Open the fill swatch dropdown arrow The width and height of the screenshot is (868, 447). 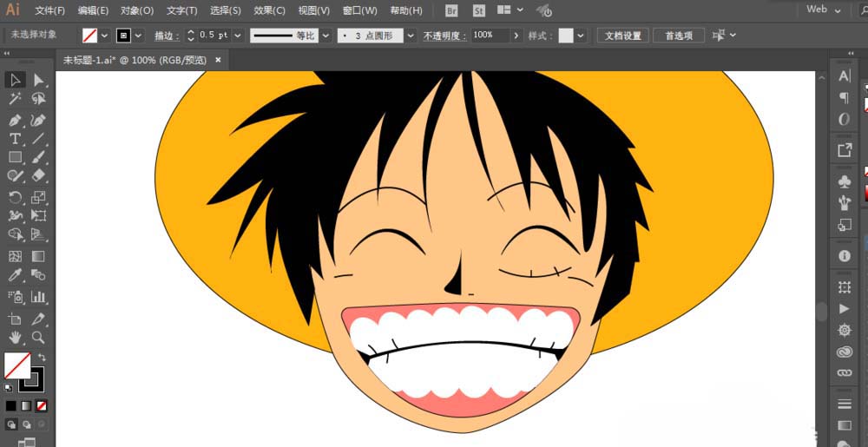pyautogui.click(x=105, y=36)
